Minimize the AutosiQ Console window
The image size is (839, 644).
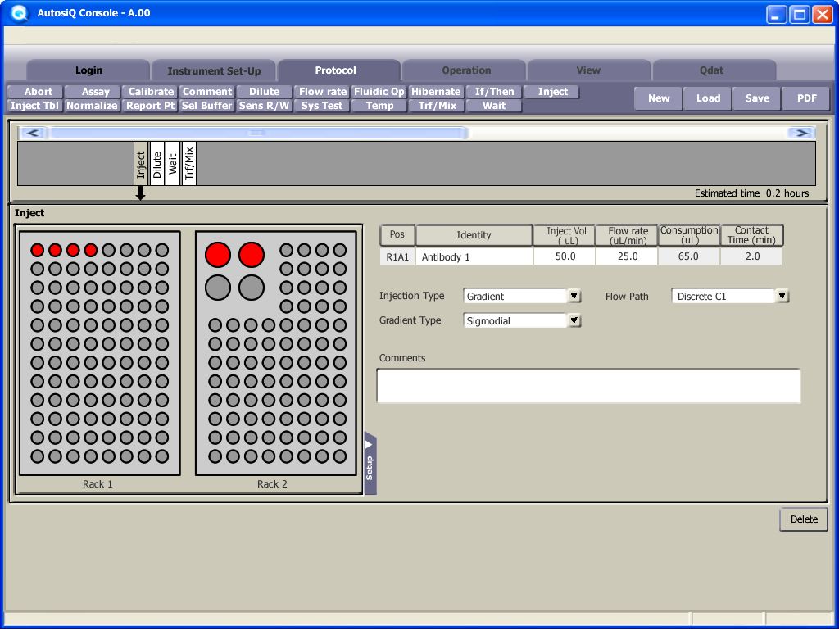(777, 15)
